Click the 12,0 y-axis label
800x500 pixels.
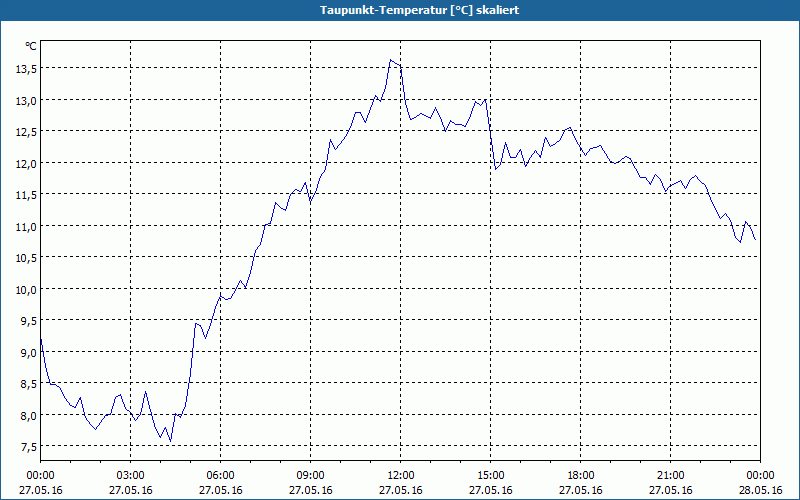coord(26,163)
